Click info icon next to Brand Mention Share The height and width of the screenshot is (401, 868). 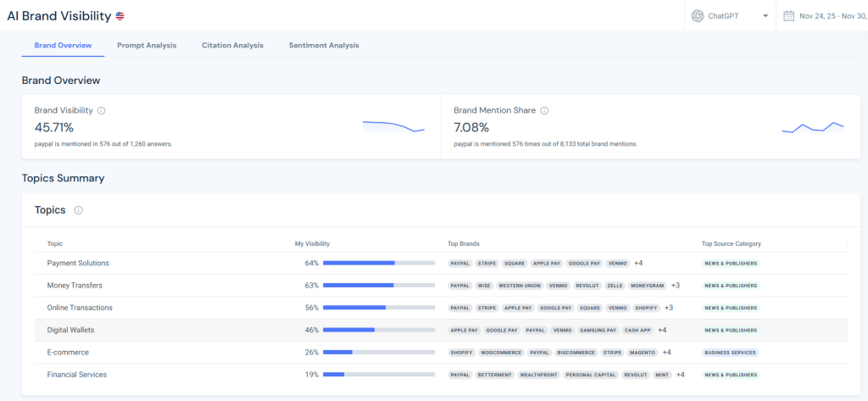[544, 110]
